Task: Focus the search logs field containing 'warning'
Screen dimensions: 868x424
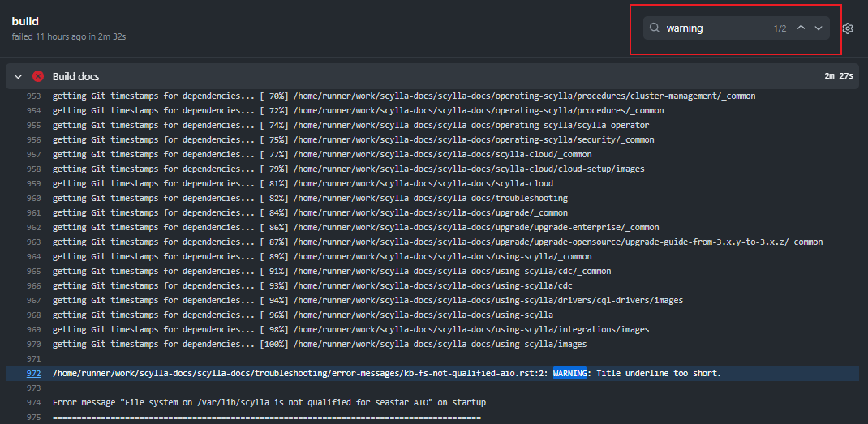Action: pos(714,28)
